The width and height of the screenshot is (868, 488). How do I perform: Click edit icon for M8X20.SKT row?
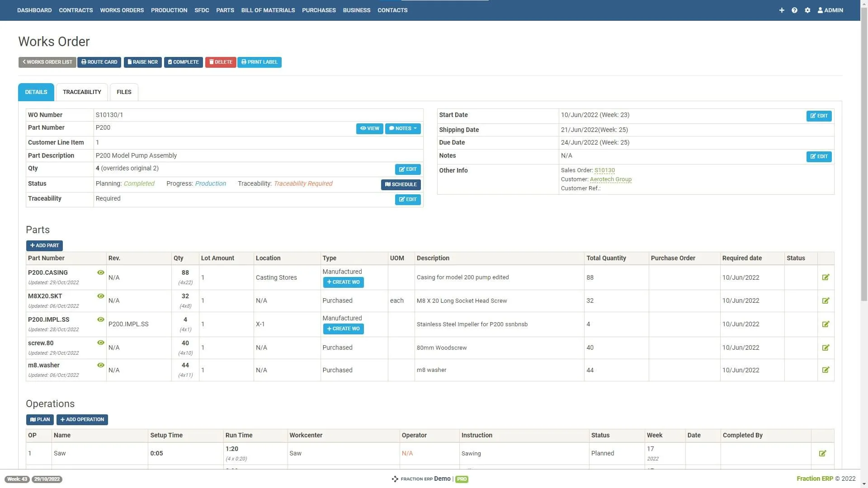tap(826, 300)
